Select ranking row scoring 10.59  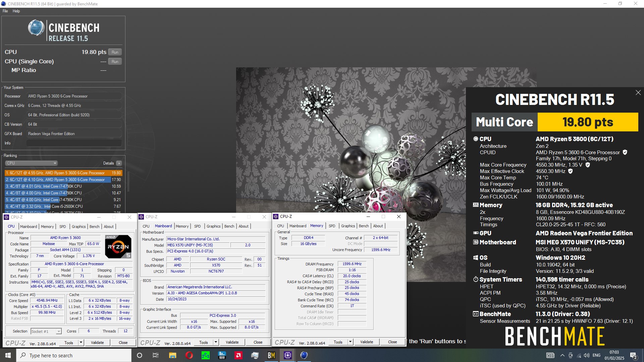click(x=63, y=186)
